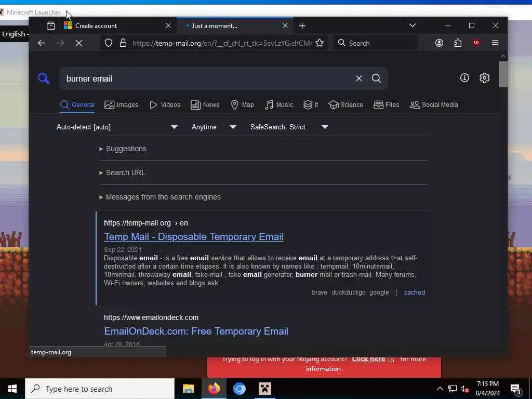The height and width of the screenshot is (399, 532).
Task: Close the Create account tab
Action: (x=168, y=26)
